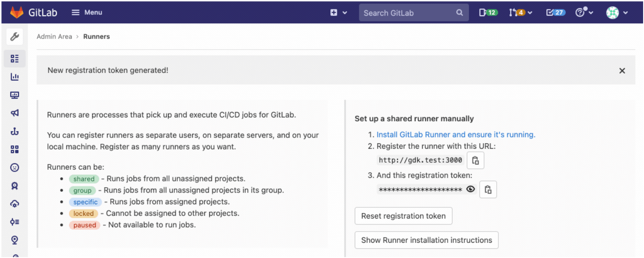
Task: Open Messages via the megaphone icon
Action: (x=15, y=113)
